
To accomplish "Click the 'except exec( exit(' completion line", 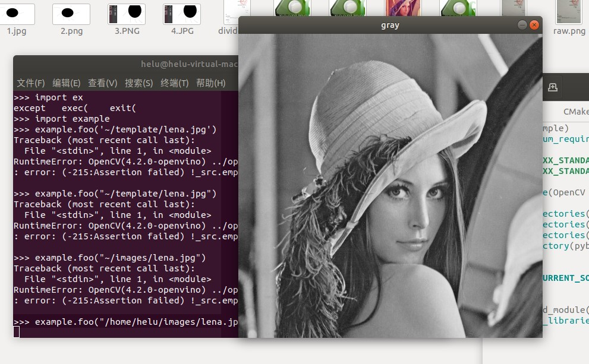I will click(75, 108).
